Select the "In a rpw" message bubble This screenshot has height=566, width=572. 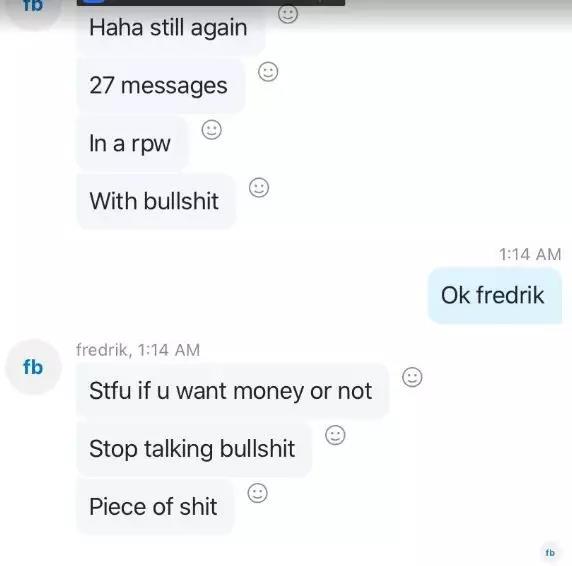[132, 143]
